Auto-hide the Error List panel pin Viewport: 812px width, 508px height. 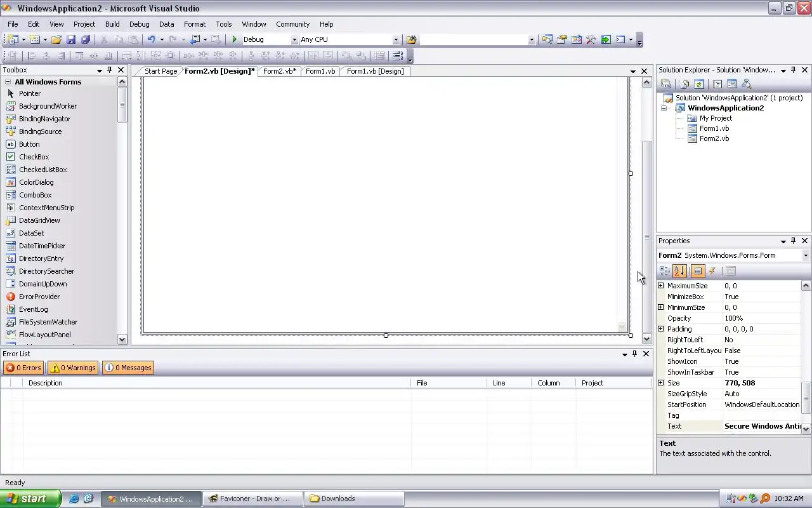pos(635,354)
